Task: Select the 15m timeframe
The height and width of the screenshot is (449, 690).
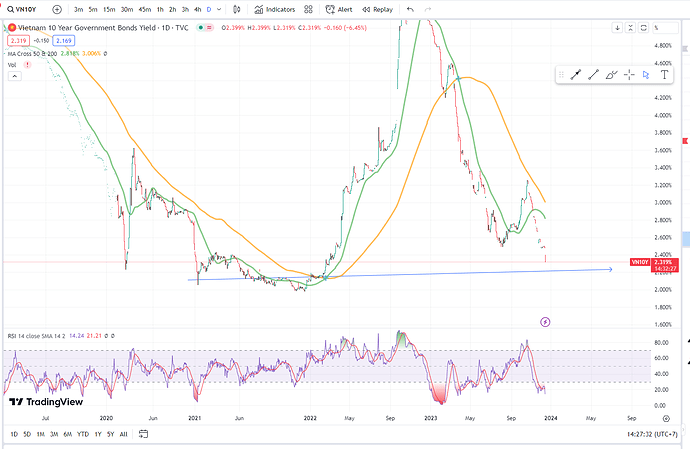Action: point(109,9)
